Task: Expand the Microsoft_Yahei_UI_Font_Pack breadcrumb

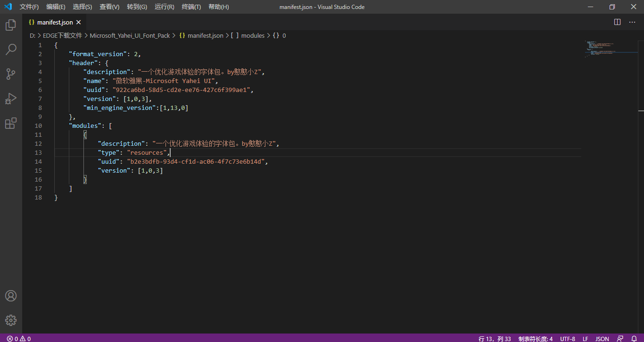Action: click(130, 35)
